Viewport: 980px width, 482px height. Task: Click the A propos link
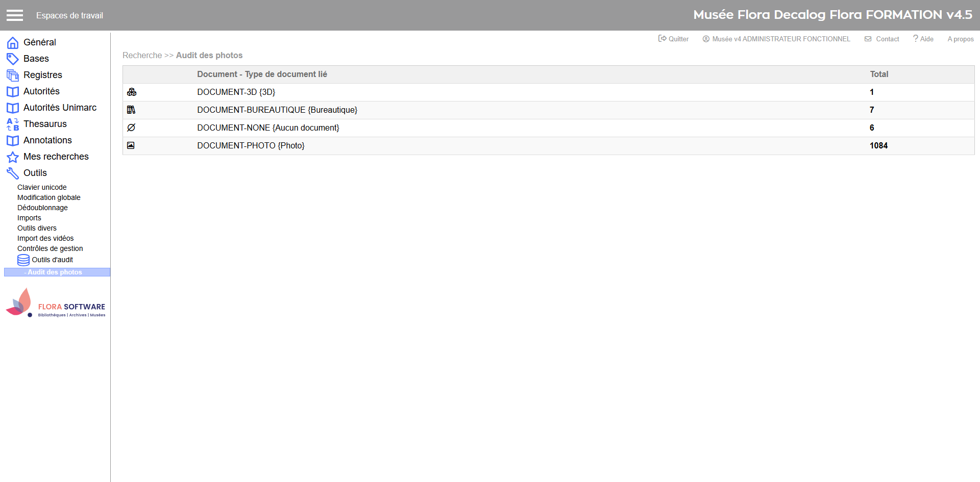tap(961, 39)
